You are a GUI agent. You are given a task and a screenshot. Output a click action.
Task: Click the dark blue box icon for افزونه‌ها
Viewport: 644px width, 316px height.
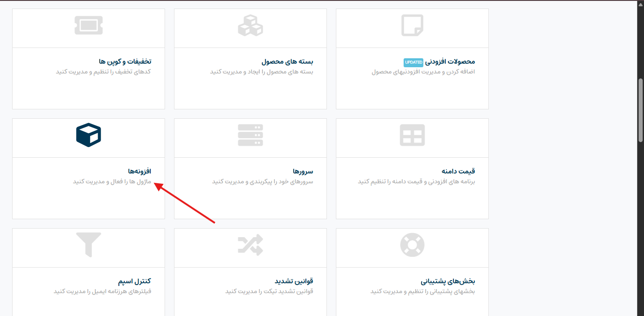[x=88, y=135]
